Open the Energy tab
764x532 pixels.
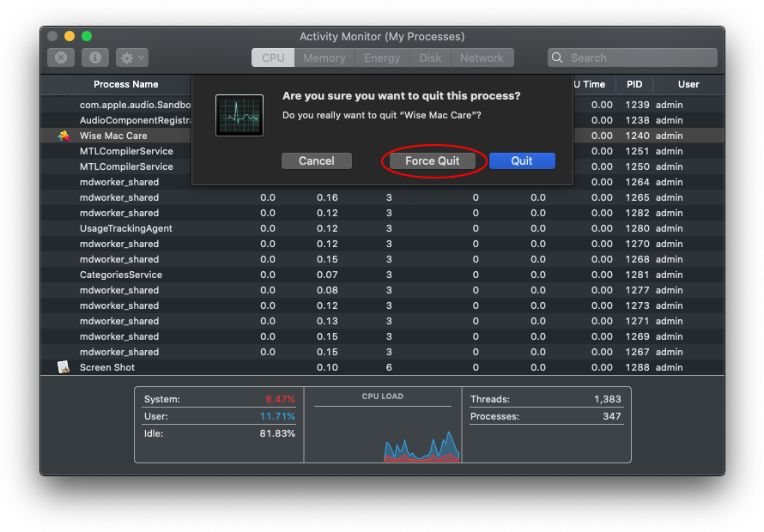click(383, 58)
